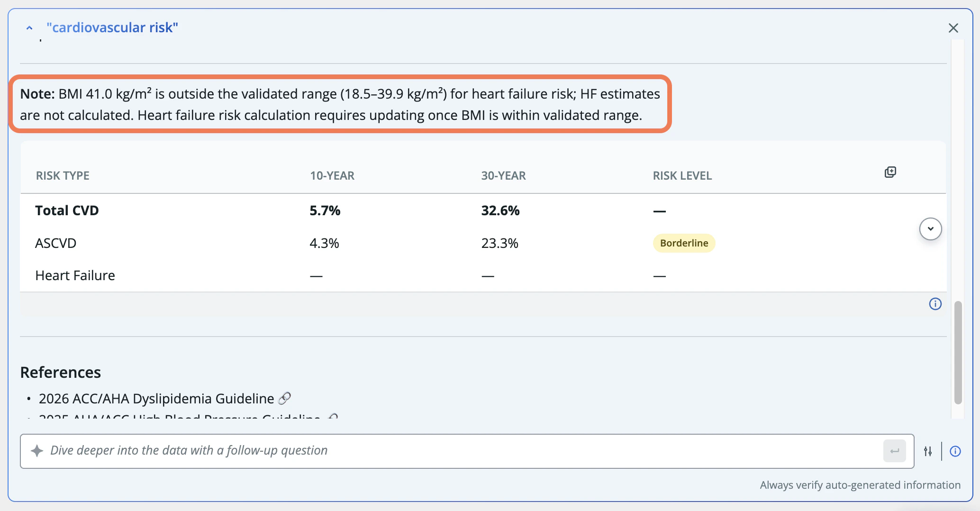Select the Borderline risk level badge
The width and height of the screenshot is (980, 511).
pyautogui.click(x=684, y=243)
